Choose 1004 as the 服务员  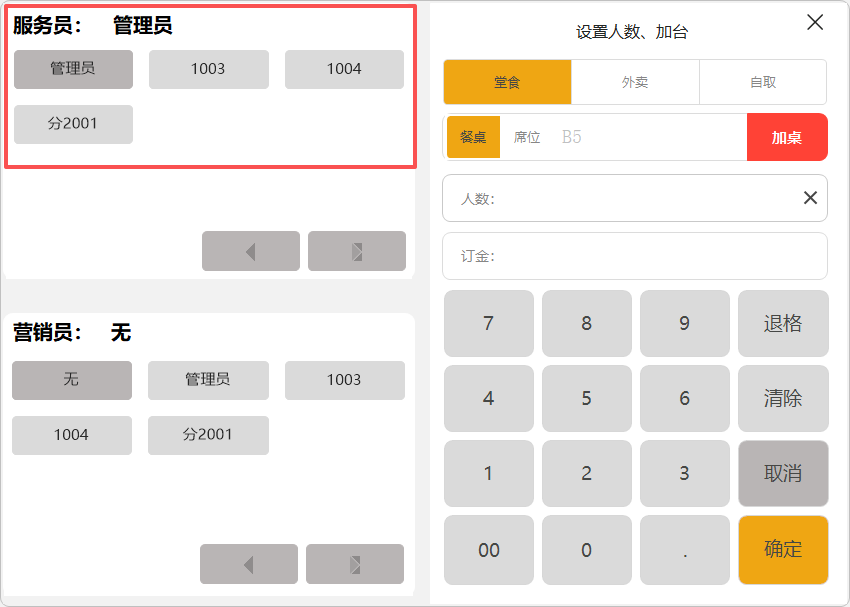pyautogui.click(x=344, y=69)
